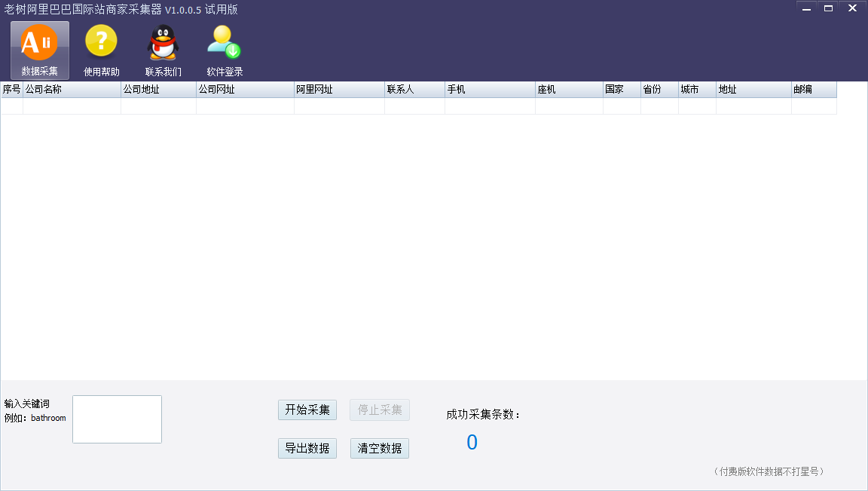Click the 国家 column header
The width and height of the screenshot is (868, 491).
click(x=622, y=89)
